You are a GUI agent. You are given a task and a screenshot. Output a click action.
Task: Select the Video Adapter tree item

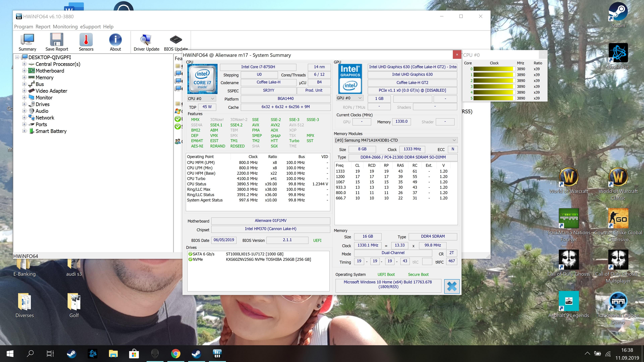click(x=51, y=91)
